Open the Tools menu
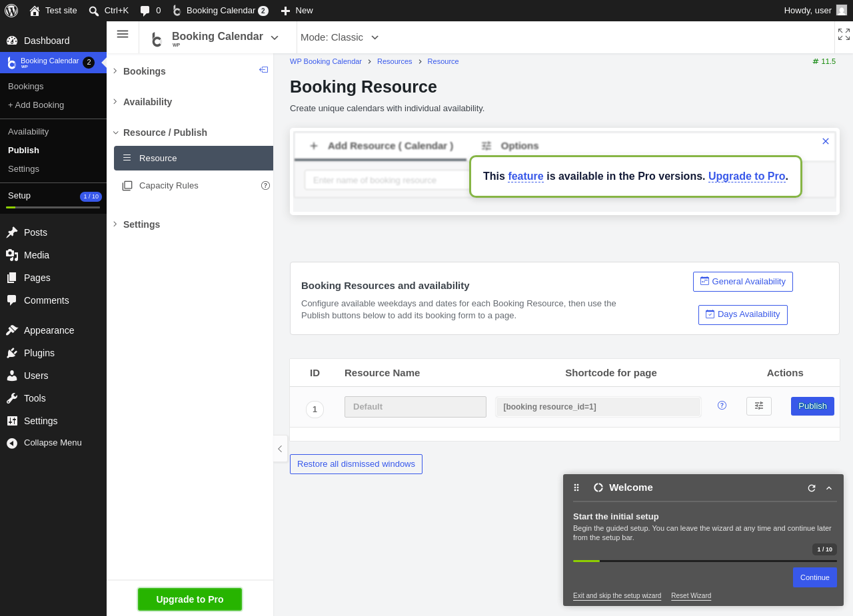Screen dimensions: 853x616 pos(53,398)
